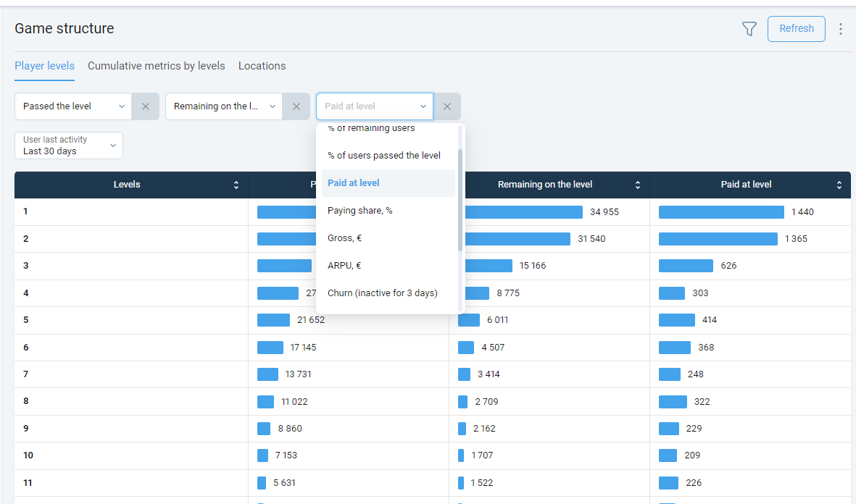This screenshot has height=504, width=856.
Task: Open the three-dot more options menu
Action: point(841,29)
